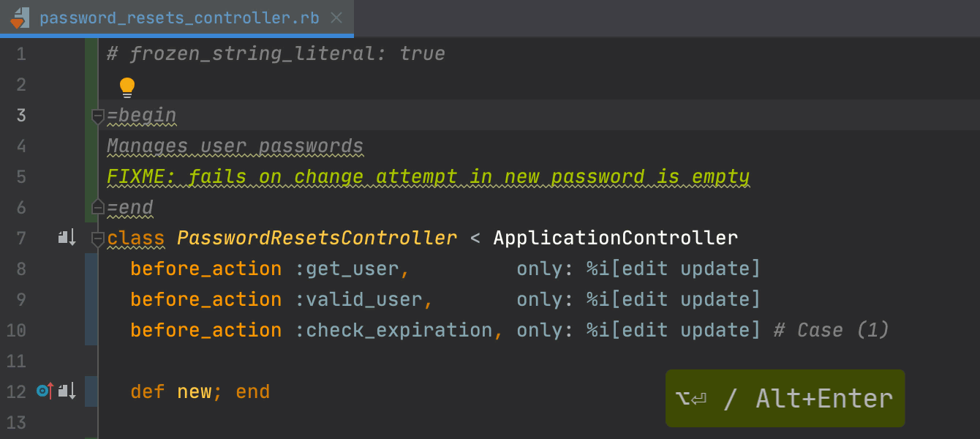Click line number 3 in the gutter
This screenshot has height=439, width=980.
[x=21, y=116]
